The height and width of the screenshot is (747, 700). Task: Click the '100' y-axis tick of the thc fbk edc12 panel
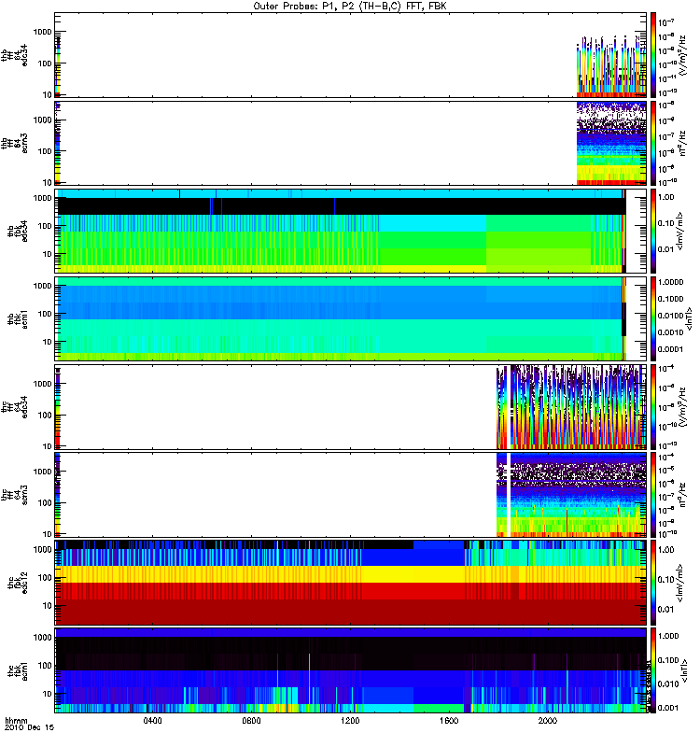point(46,578)
